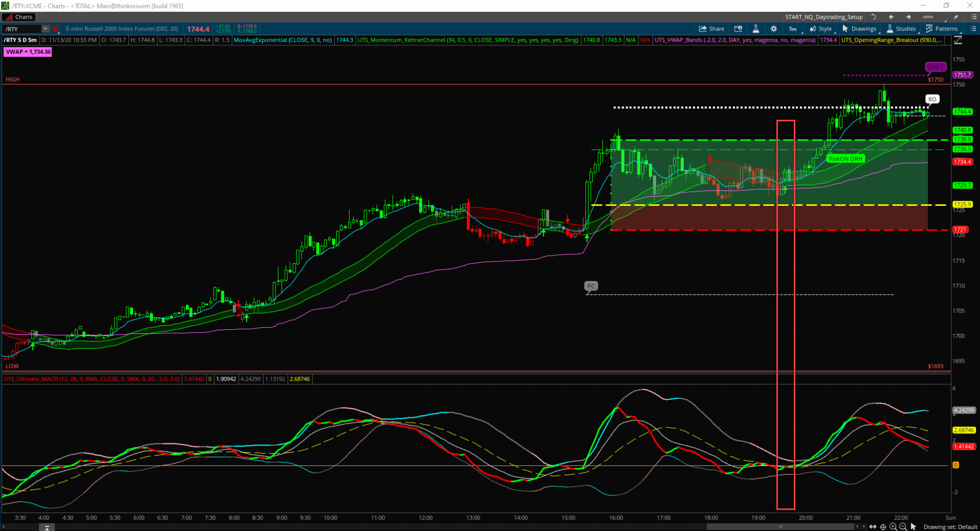Click the zoom in magnifier icon
The image size is (980, 531).
coord(893,527)
